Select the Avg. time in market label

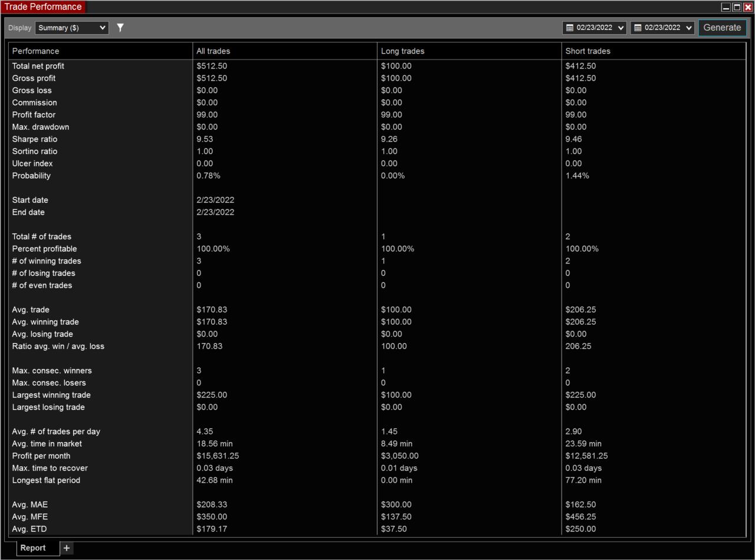[x=47, y=444]
